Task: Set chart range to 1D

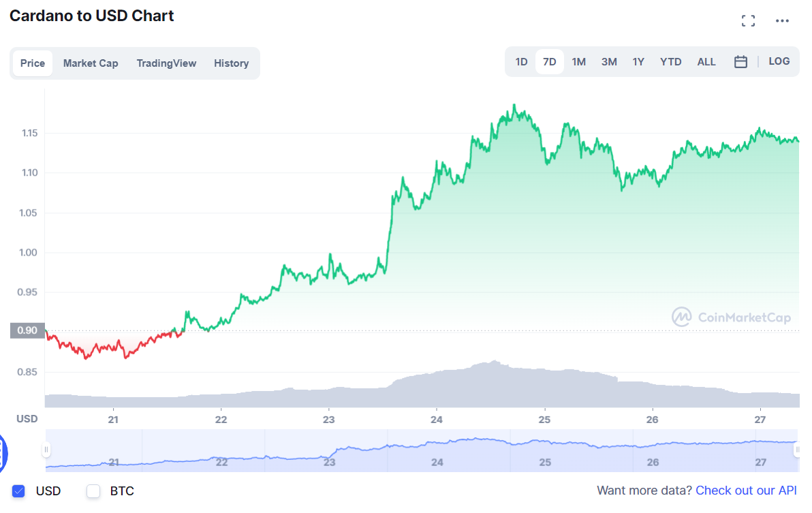Action: [x=522, y=61]
